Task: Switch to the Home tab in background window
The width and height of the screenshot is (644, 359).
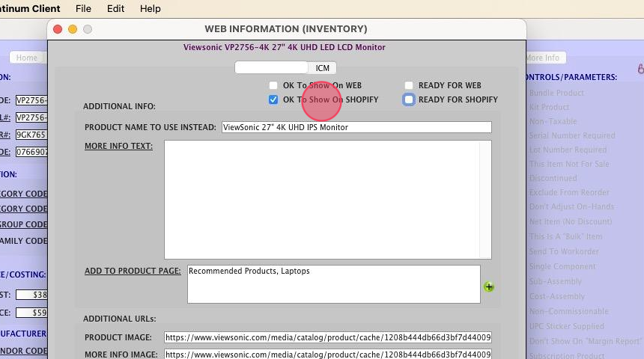Action: (x=27, y=58)
